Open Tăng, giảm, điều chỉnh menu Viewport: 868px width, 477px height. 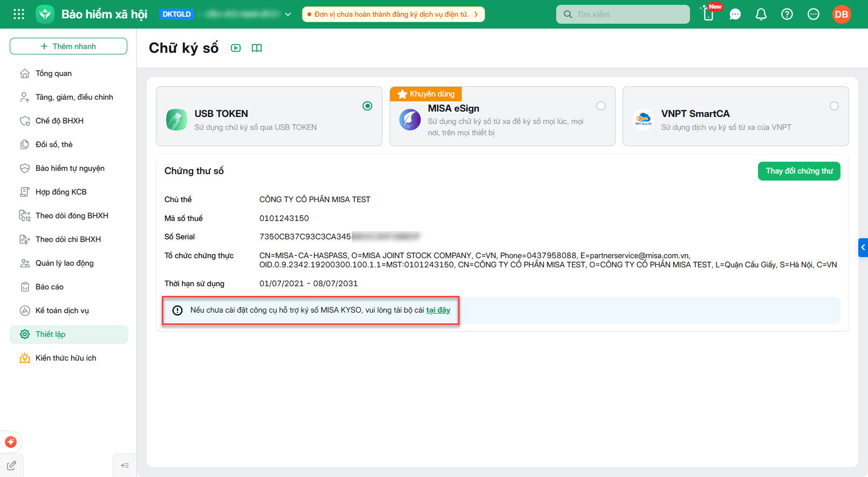69,97
